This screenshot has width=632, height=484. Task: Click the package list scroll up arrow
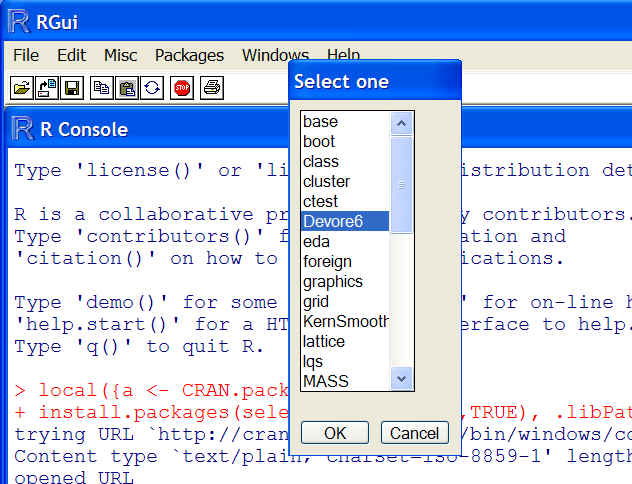[x=401, y=123]
